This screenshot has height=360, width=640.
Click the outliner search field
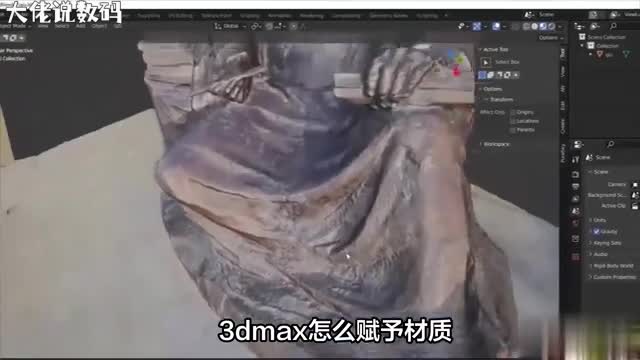click(624, 26)
